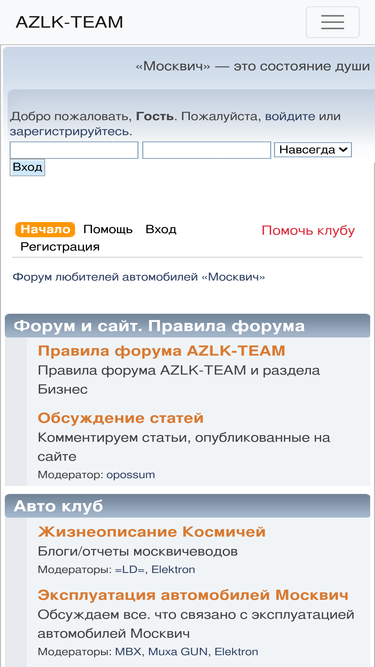View moderator MBX profile
Viewport: 375px width, 667px height.
tap(129, 652)
